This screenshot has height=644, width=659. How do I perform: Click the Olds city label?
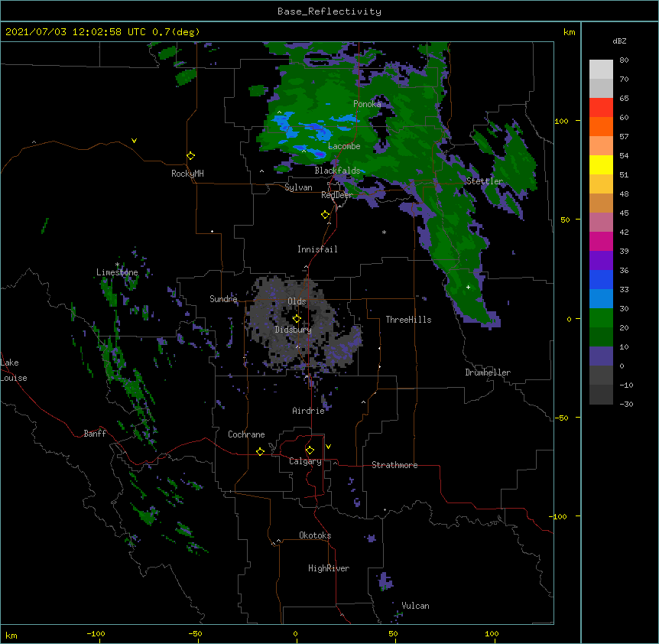297,301
